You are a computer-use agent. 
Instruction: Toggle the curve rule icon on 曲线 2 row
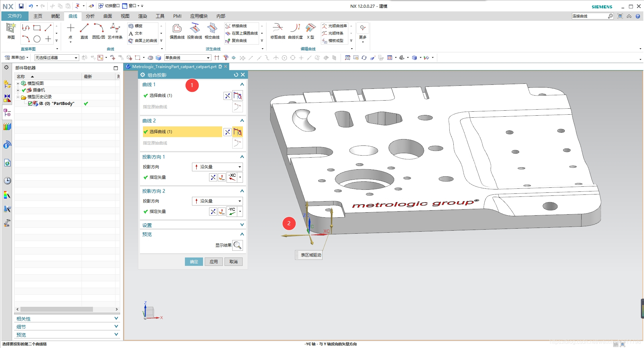(238, 132)
